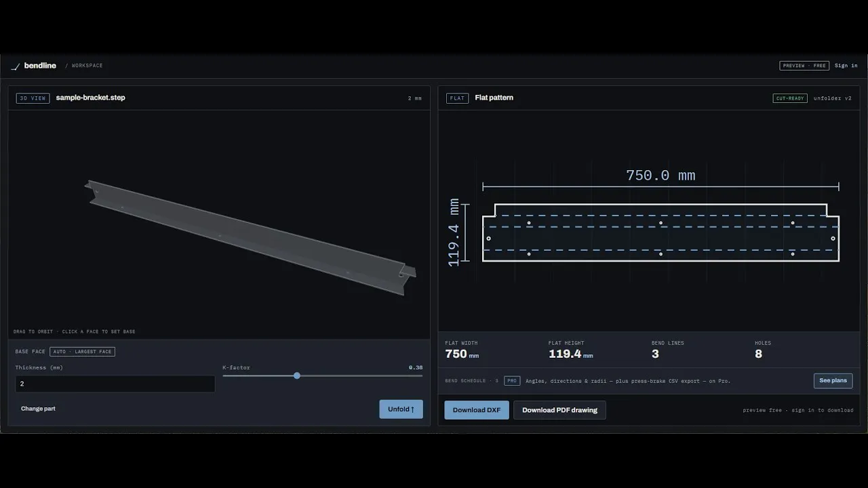Screen dimensions: 868x488
Task: Toggle AUTO · LARGEST FACE base option
Action: click(82, 352)
